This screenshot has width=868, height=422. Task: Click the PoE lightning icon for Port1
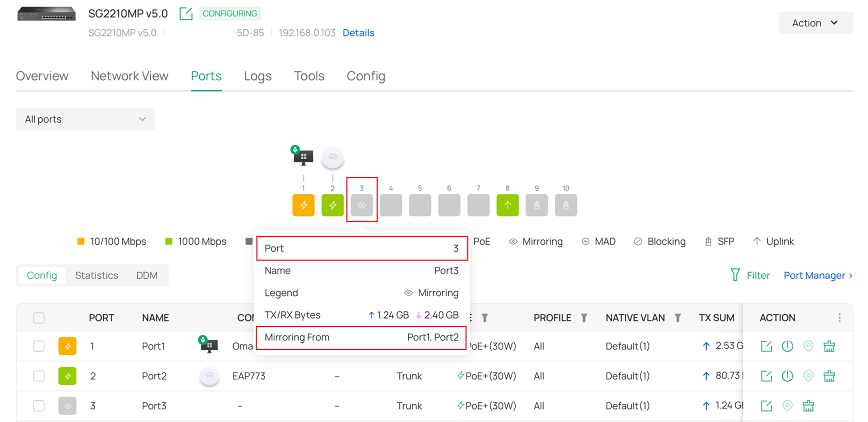point(67,346)
